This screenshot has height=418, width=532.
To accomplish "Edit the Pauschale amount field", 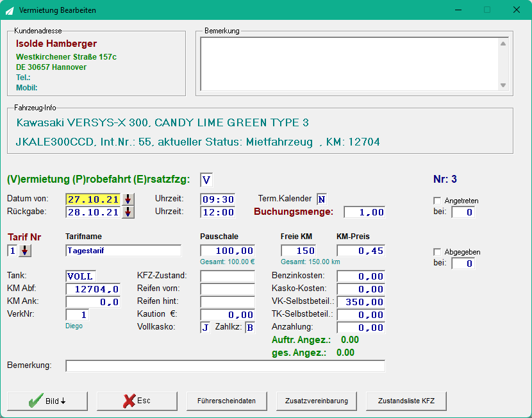I will (x=228, y=251).
